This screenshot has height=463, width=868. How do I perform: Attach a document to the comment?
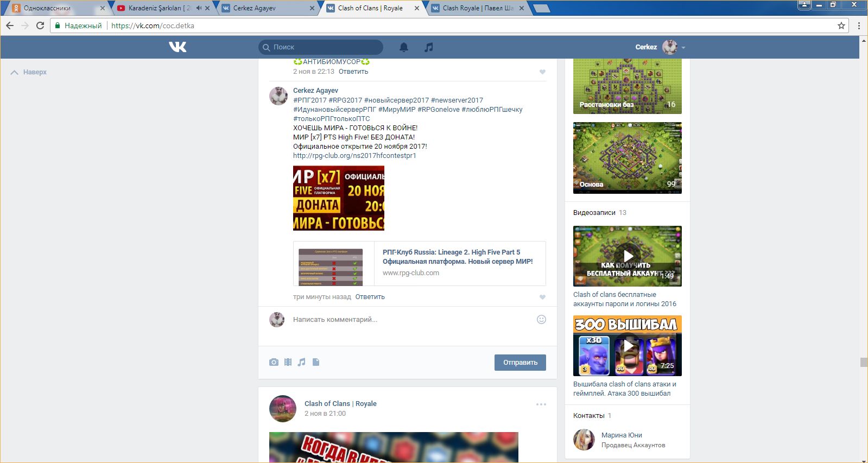tap(316, 362)
